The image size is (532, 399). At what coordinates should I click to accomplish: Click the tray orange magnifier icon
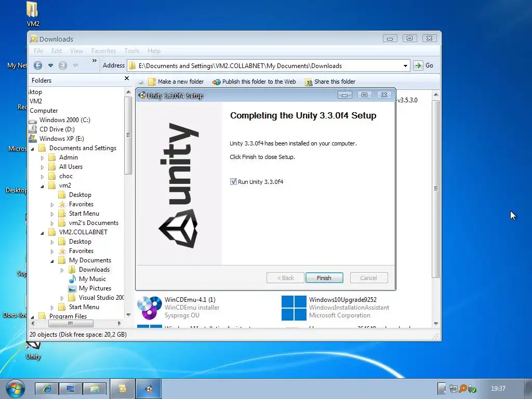463,388
